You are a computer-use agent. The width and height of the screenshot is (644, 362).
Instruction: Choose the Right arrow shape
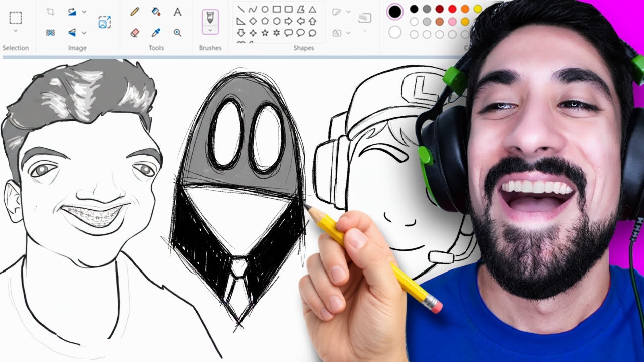coord(288,21)
